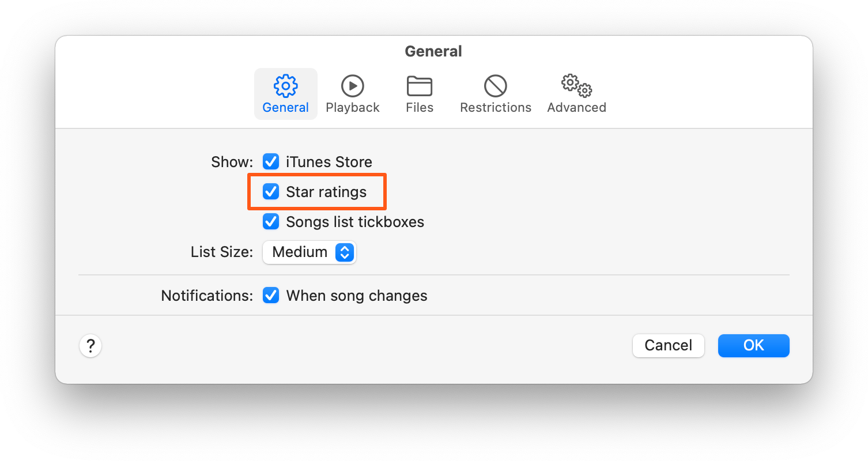Click the "Songs list tickboxes" label text
This screenshot has width=868, height=461.
pos(355,222)
